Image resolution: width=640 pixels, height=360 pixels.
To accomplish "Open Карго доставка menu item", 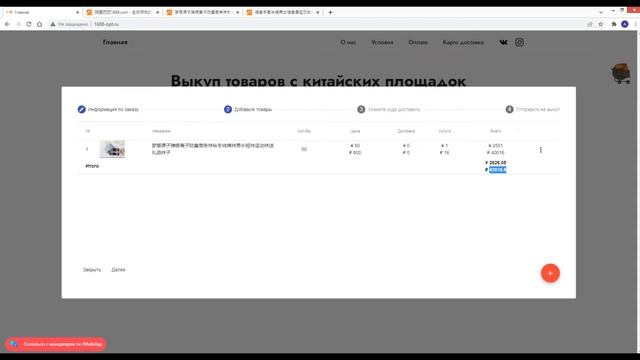I will point(463,42).
